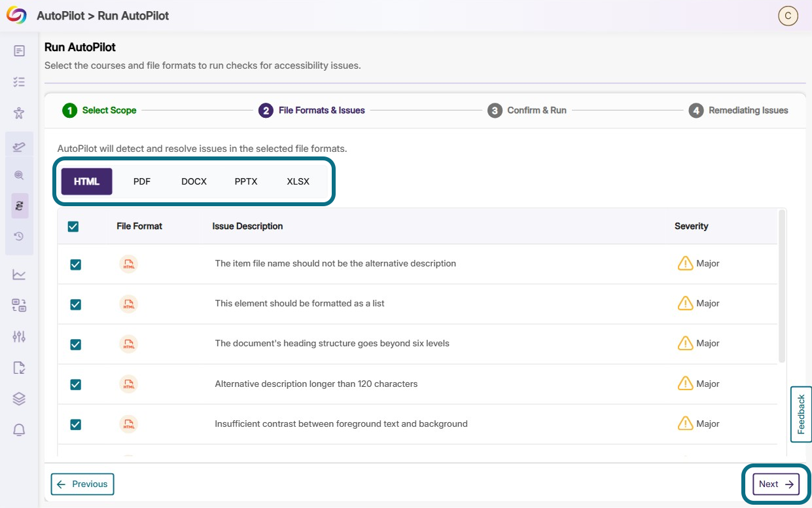Go to step 1 Select Scope
The height and width of the screenshot is (508, 812).
click(99, 110)
